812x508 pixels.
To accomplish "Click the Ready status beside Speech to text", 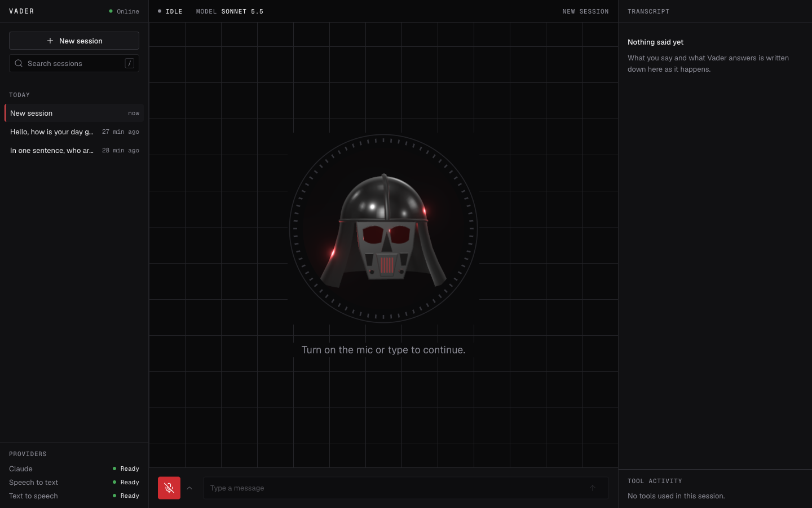I will tap(126, 482).
